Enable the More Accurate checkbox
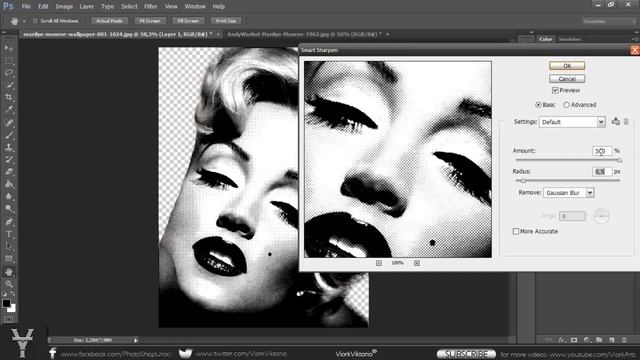The width and height of the screenshot is (640, 360). pyautogui.click(x=516, y=231)
